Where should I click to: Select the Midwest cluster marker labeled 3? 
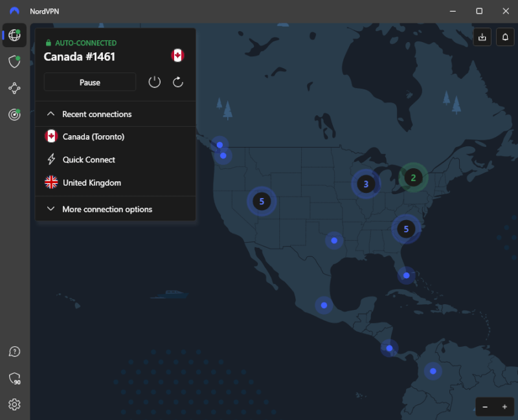pos(366,184)
